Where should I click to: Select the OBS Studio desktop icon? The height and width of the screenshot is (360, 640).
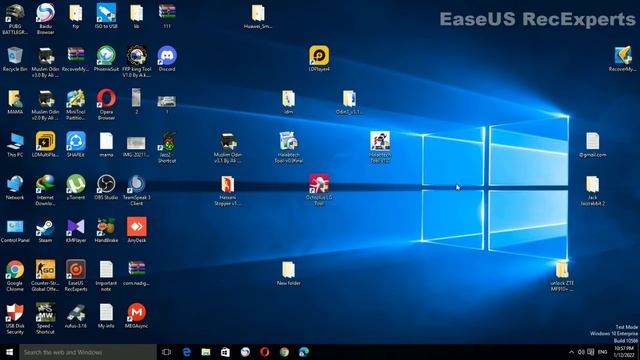[x=106, y=187]
